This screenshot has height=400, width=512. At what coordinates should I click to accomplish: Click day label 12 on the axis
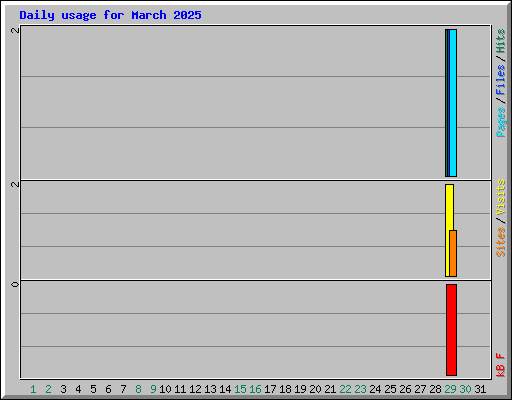coord(195,389)
